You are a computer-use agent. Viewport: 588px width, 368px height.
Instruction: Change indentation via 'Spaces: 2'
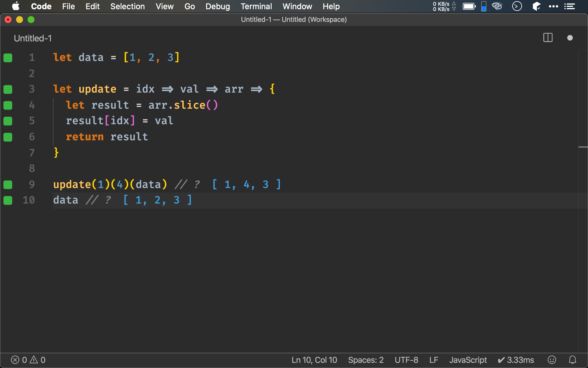click(x=366, y=360)
